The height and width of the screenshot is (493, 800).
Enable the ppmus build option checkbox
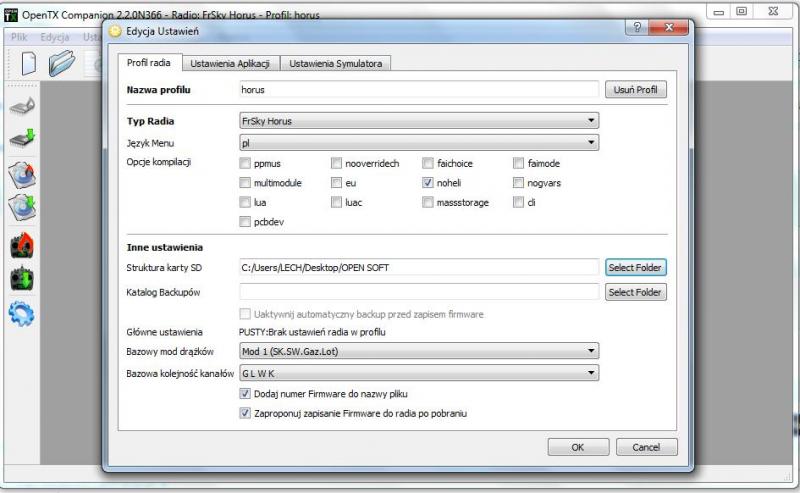click(246, 163)
